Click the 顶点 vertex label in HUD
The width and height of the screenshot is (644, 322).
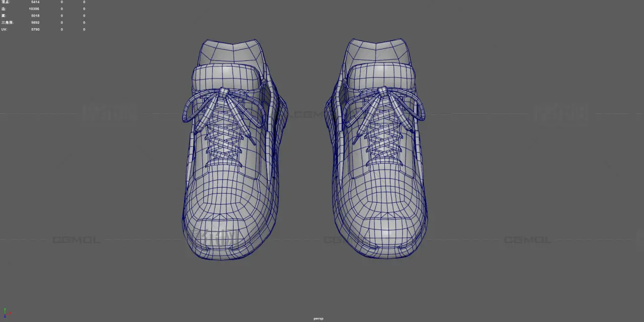click(5, 2)
